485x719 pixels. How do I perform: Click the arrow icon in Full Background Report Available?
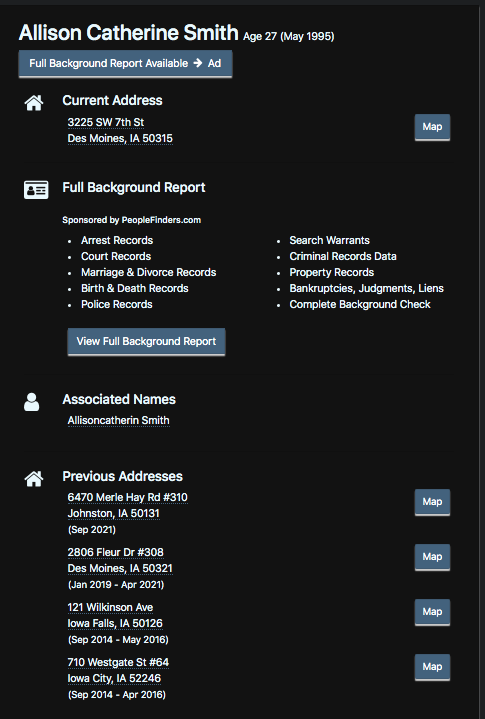tap(198, 63)
